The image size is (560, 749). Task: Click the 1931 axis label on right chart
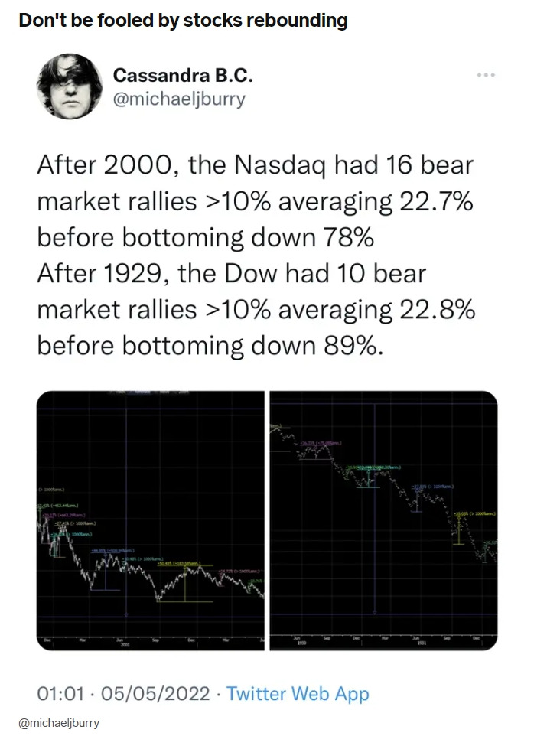[422, 643]
